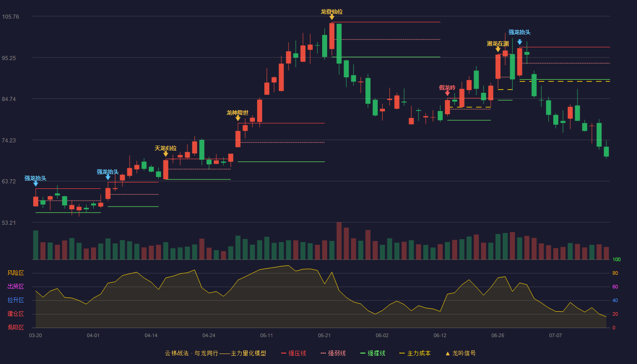The width and height of the screenshot is (637, 364).
Task: Click the 07-07 date label
Action: (556, 335)
